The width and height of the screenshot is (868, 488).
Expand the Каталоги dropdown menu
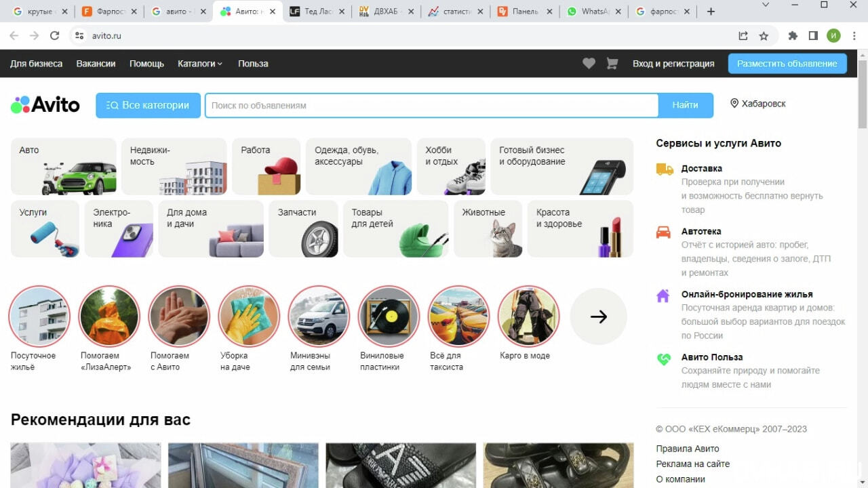click(x=200, y=63)
